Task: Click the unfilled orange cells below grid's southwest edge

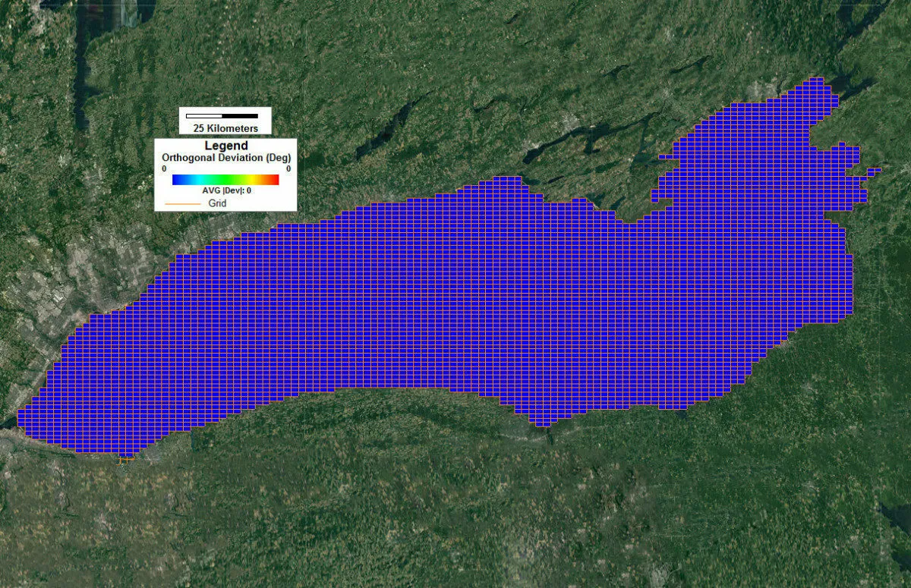Action: point(126,459)
